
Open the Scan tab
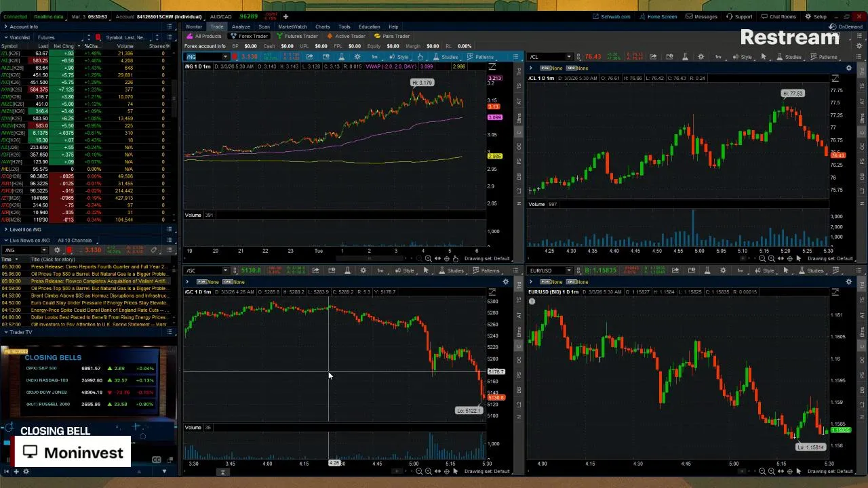point(264,26)
